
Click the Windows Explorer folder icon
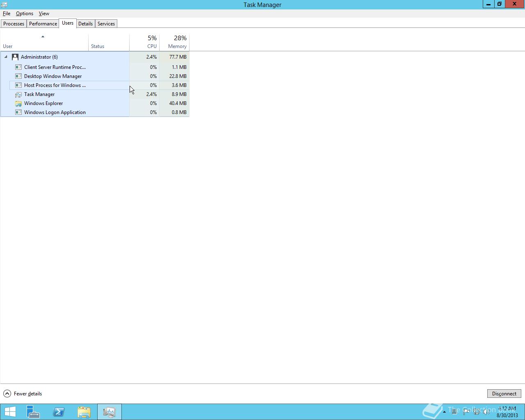pos(18,103)
